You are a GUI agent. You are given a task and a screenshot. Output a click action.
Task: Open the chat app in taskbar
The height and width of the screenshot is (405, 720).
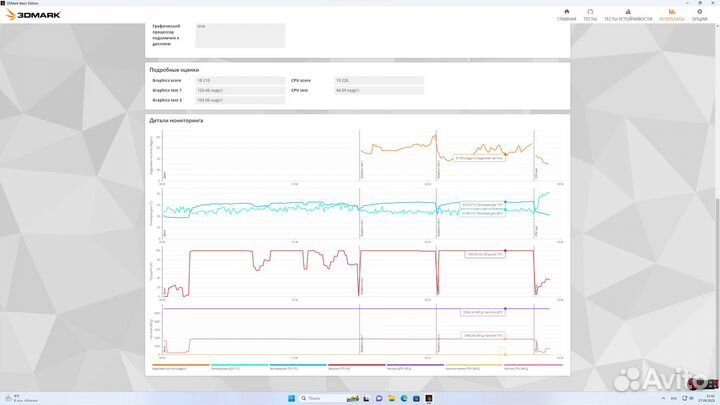click(379, 398)
